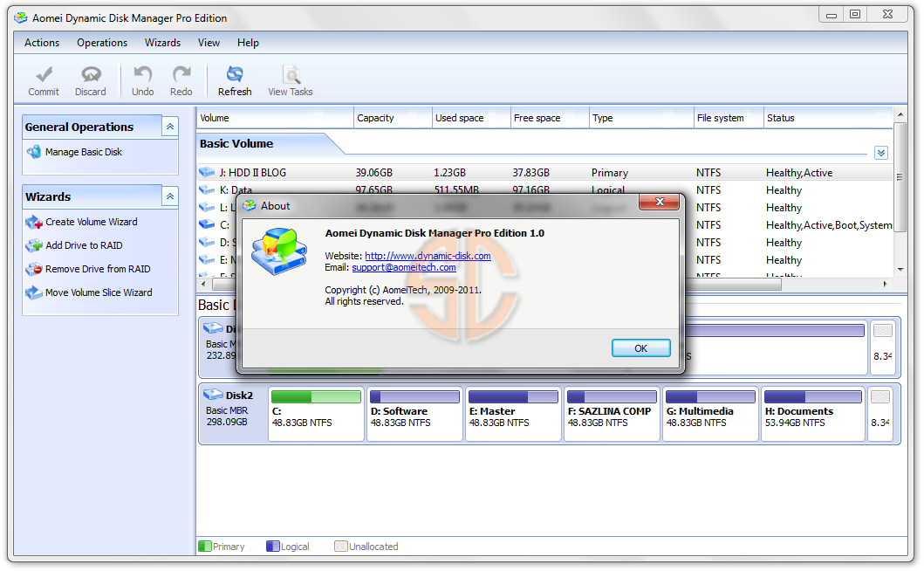Click the 'Primary' type cell
Screen dimensions: 924x571
(610, 172)
